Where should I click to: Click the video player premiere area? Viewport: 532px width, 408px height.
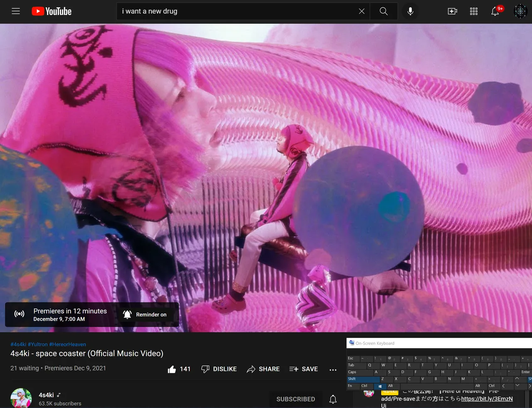(266, 178)
